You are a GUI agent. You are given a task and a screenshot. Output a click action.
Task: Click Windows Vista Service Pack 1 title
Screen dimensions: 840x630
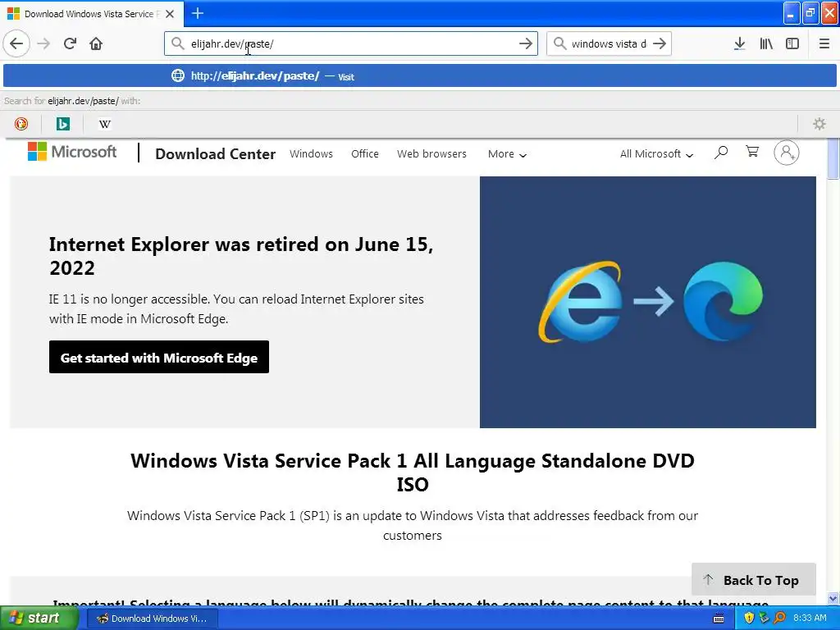tap(413, 472)
